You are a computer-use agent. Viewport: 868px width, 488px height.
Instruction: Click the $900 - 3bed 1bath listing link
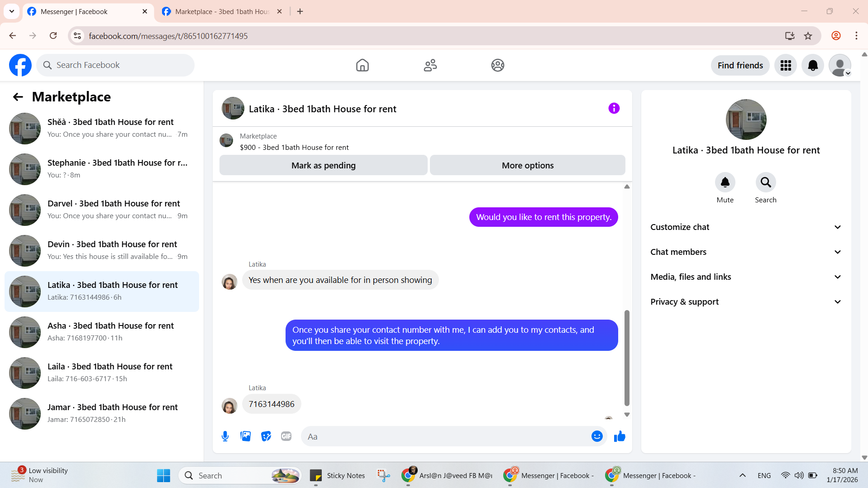click(294, 148)
